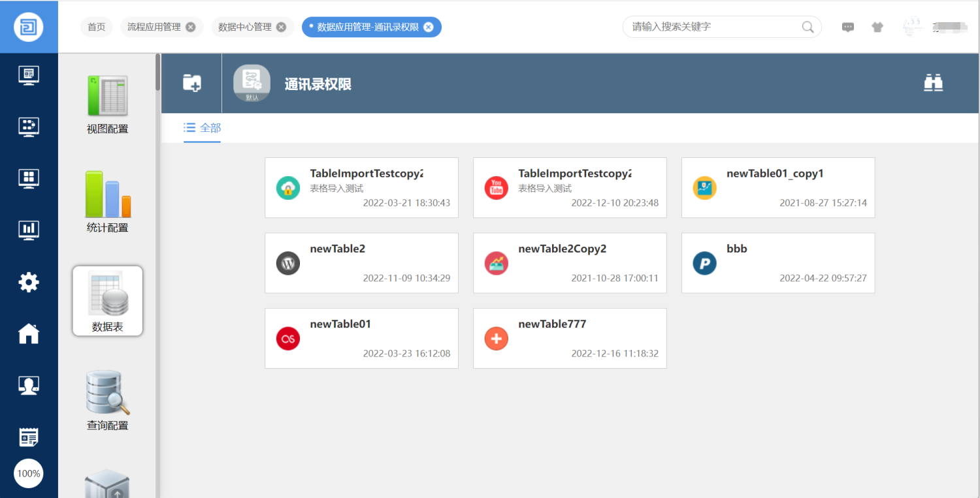Click the 100% zoom level indicator
Image resolution: width=980 pixels, height=498 pixels.
(x=29, y=473)
